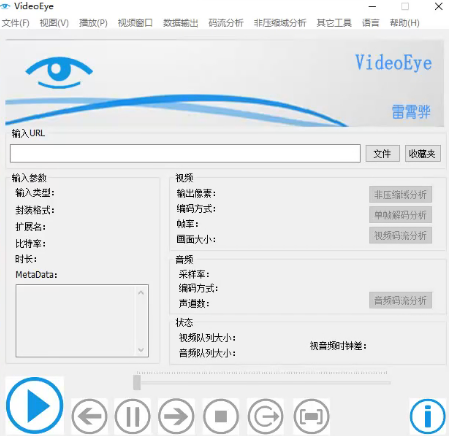Screen dimensions: 449x436
Task: Pause playback with the pause icon
Action: coord(132,416)
